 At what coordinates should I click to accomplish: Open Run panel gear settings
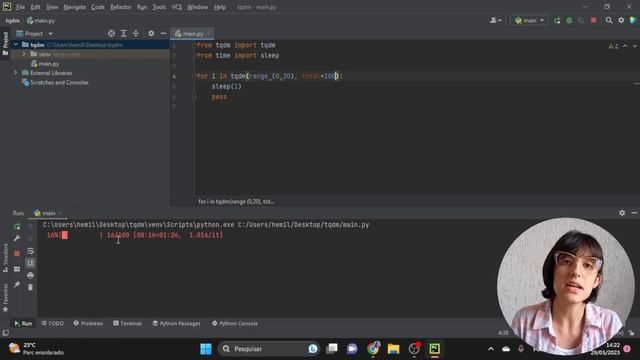point(622,213)
